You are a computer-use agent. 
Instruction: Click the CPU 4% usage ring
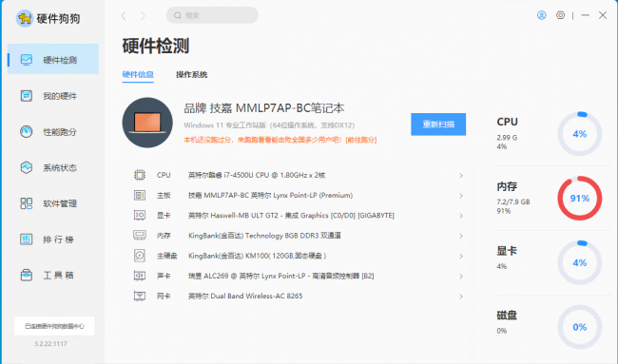click(x=579, y=134)
